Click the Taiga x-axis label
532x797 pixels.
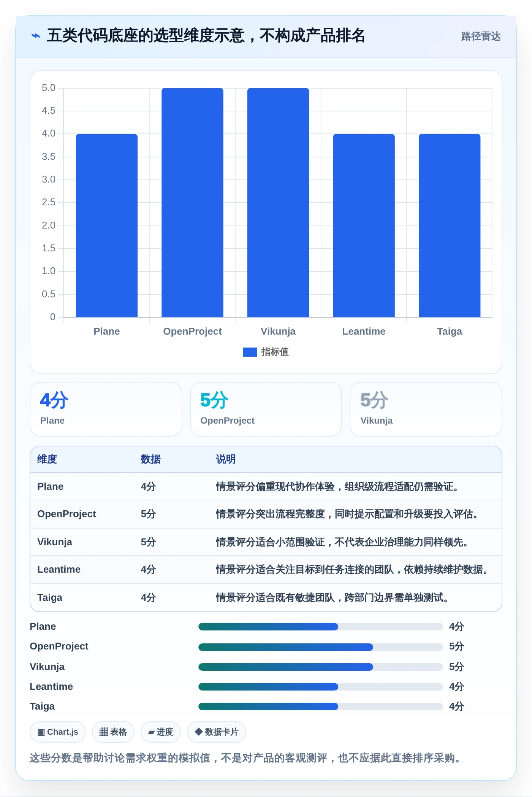click(x=450, y=332)
